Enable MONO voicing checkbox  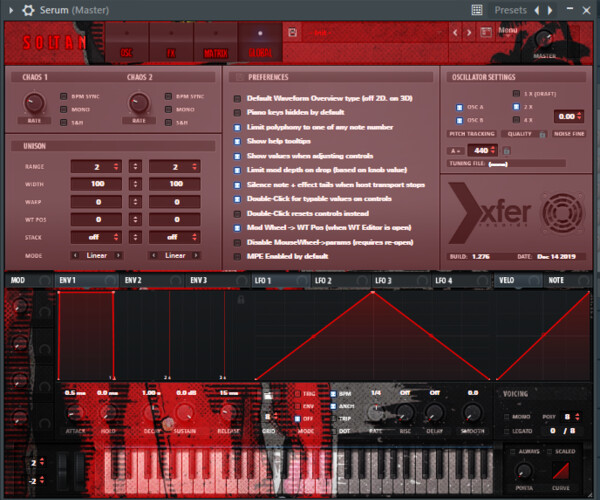pos(507,417)
